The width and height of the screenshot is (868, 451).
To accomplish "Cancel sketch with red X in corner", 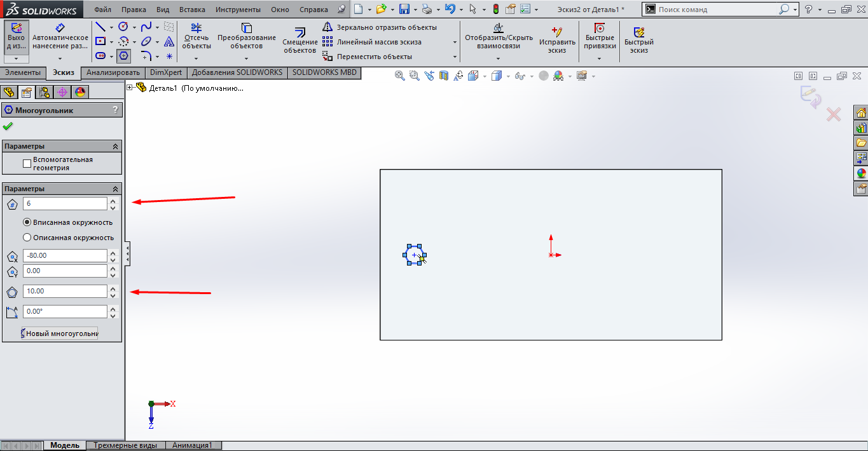I will [833, 114].
